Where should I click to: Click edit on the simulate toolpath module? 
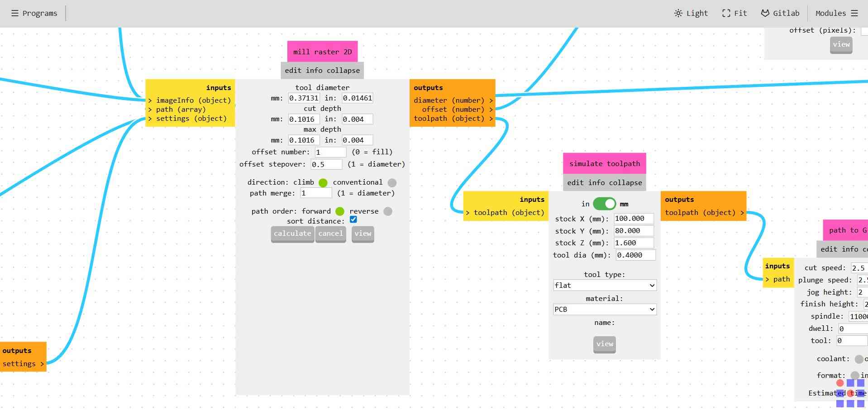(x=575, y=182)
